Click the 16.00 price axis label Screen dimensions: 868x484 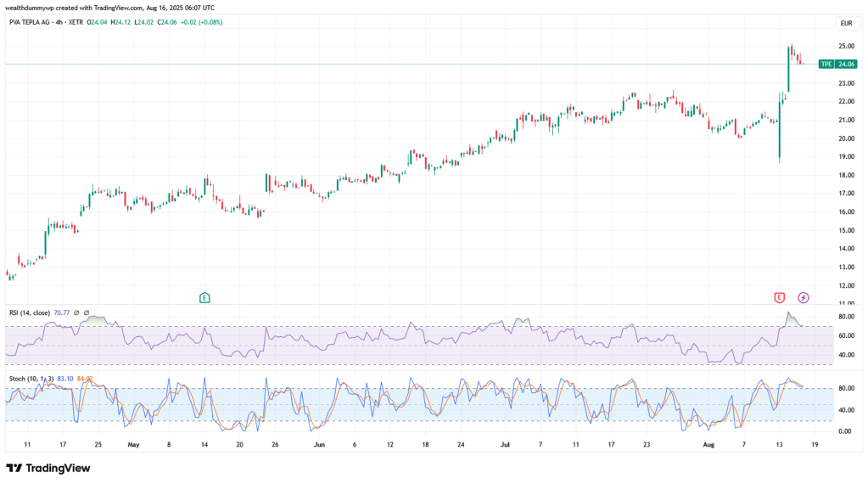pyautogui.click(x=847, y=211)
